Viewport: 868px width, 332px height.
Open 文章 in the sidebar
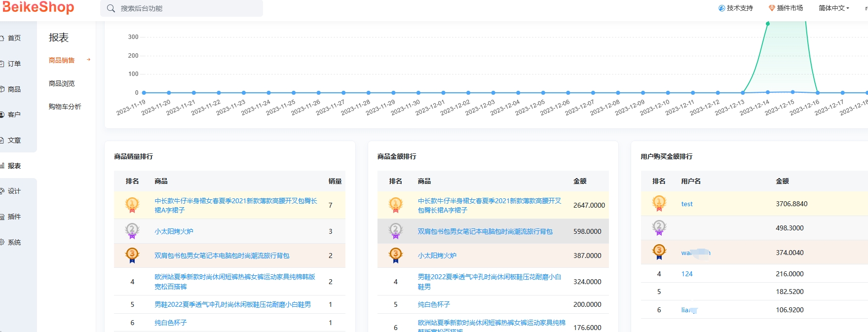14,140
